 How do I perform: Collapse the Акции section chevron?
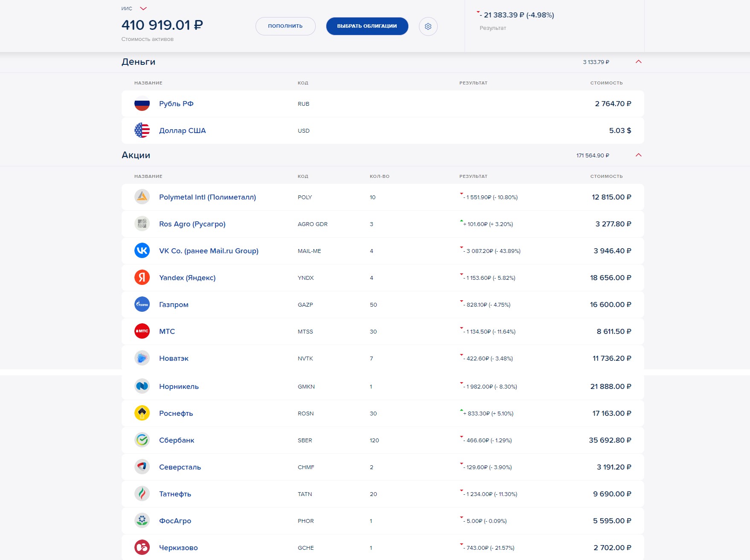[x=639, y=155]
